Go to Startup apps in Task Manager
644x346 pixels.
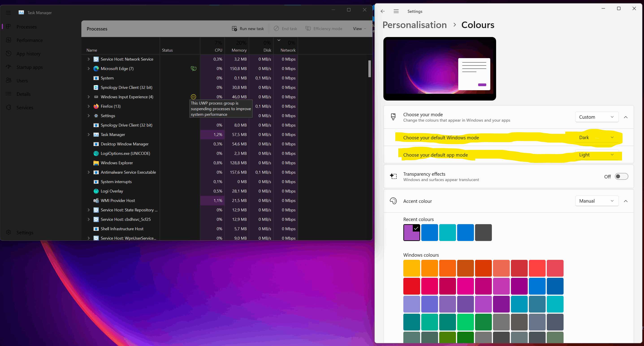[29, 67]
